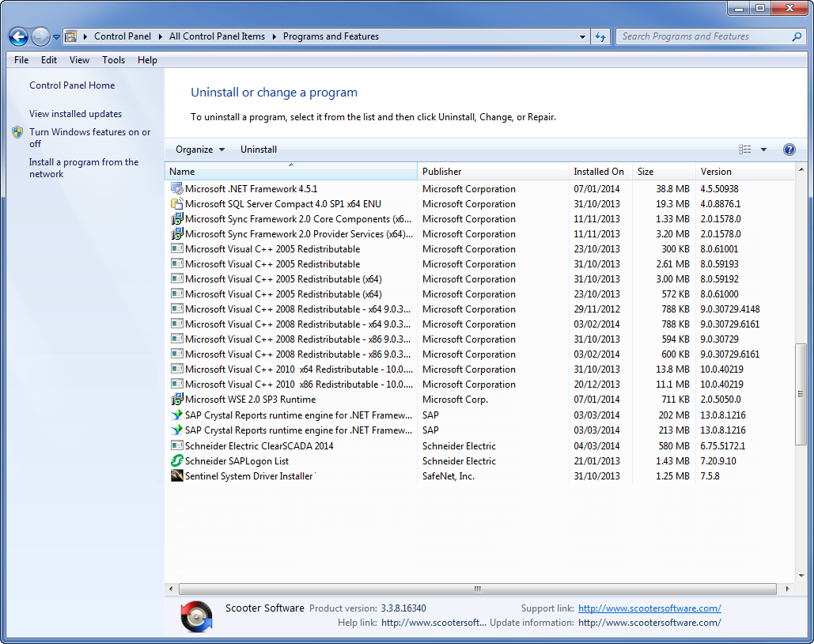
Task: Click the Sync Framework Provider Services icon
Action: [x=177, y=233]
